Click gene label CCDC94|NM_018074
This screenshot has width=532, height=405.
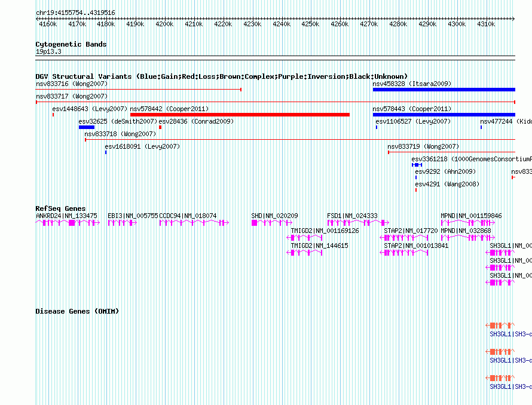[188, 216]
